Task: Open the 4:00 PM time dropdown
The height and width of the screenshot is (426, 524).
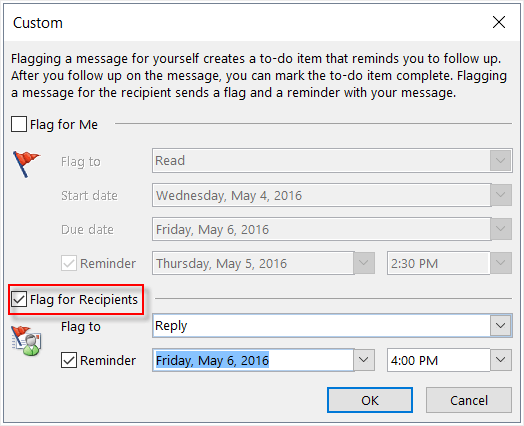Action: [x=501, y=360]
